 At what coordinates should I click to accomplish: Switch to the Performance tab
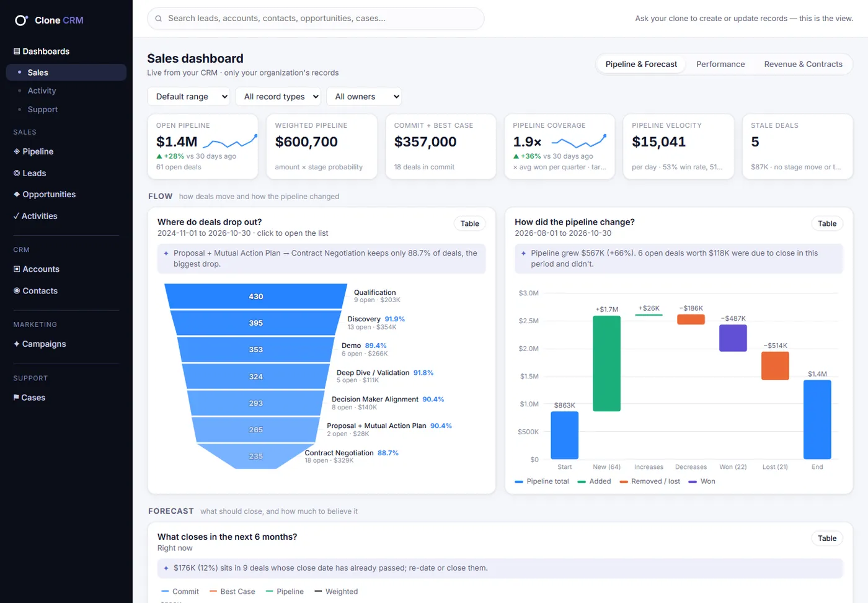[720, 65]
